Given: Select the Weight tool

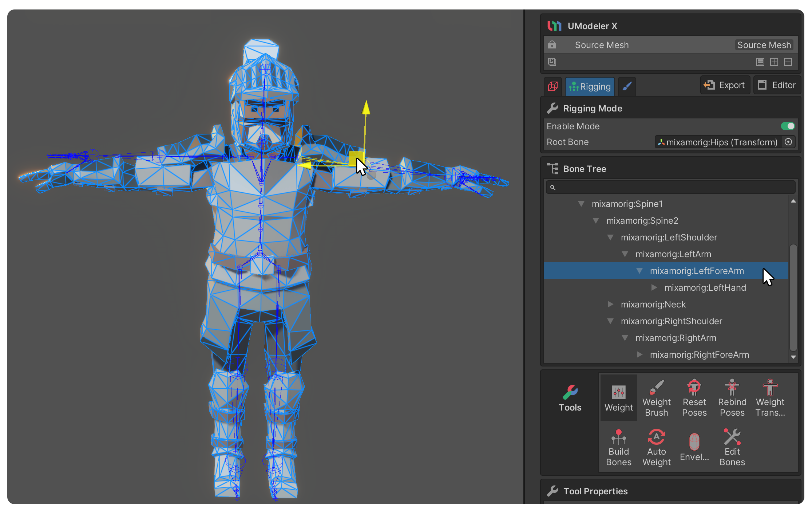Looking at the screenshot, I should [x=618, y=398].
